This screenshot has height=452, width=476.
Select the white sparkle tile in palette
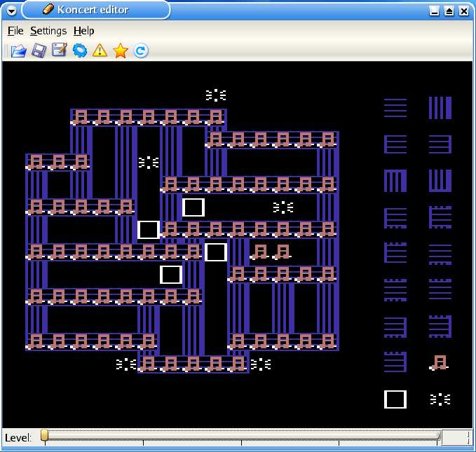440,399
